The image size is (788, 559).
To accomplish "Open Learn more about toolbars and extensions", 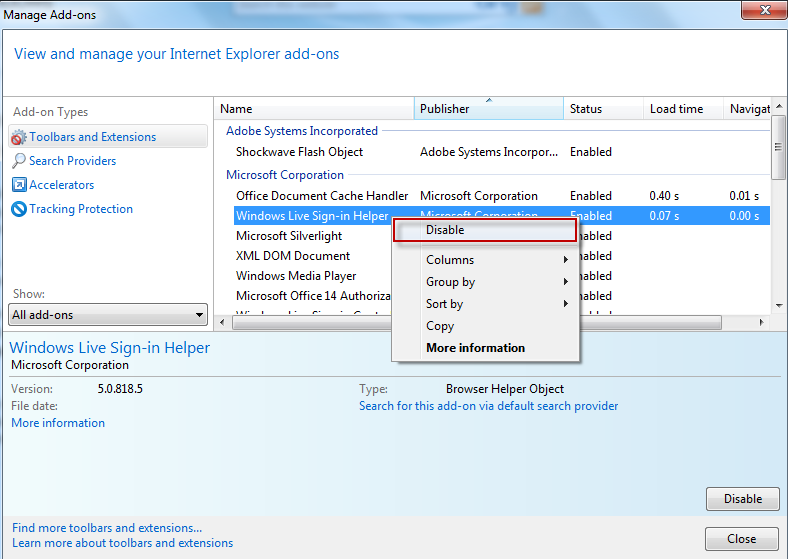I will pyautogui.click(x=123, y=543).
